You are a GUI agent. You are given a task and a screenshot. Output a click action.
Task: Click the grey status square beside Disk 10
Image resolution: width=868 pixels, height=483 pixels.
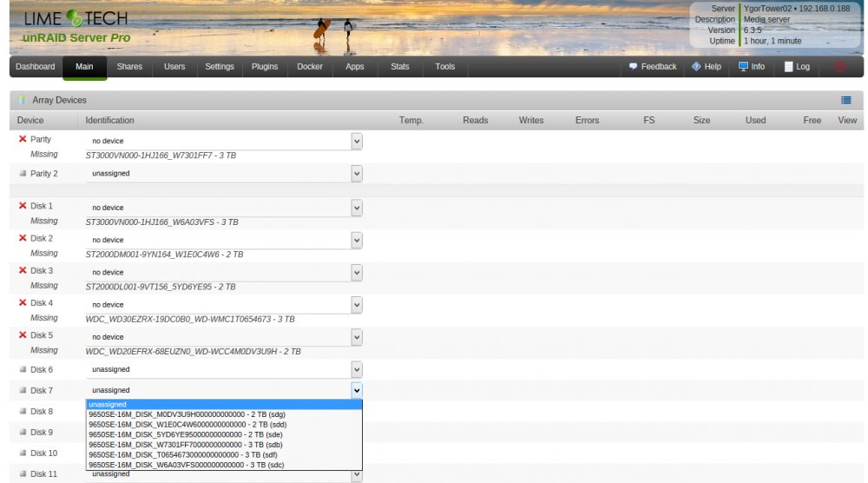pyautogui.click(x=23, y=453)
